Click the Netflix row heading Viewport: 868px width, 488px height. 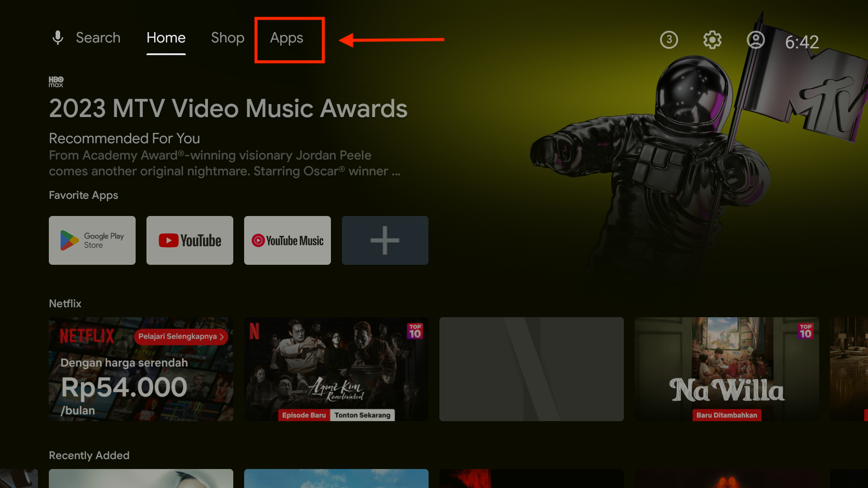click(65, 304)
